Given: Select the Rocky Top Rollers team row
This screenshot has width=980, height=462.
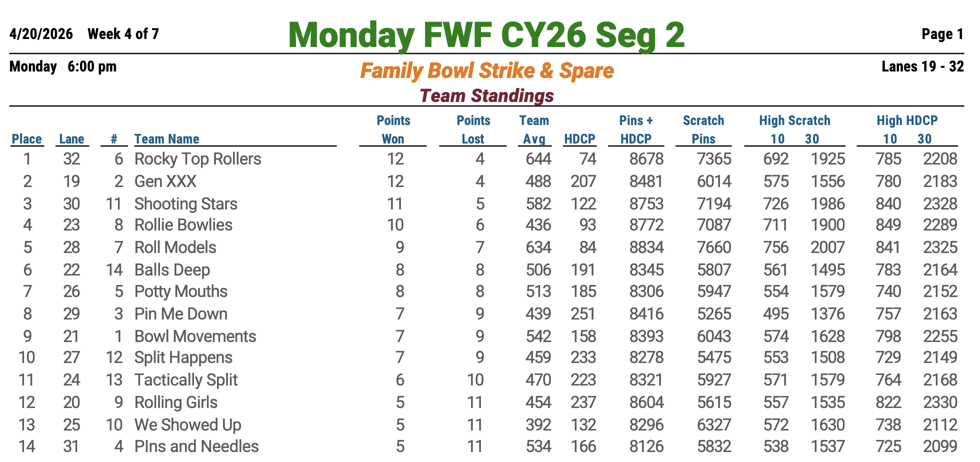Looking at the screenshot, I should click(x=197, y=159).
